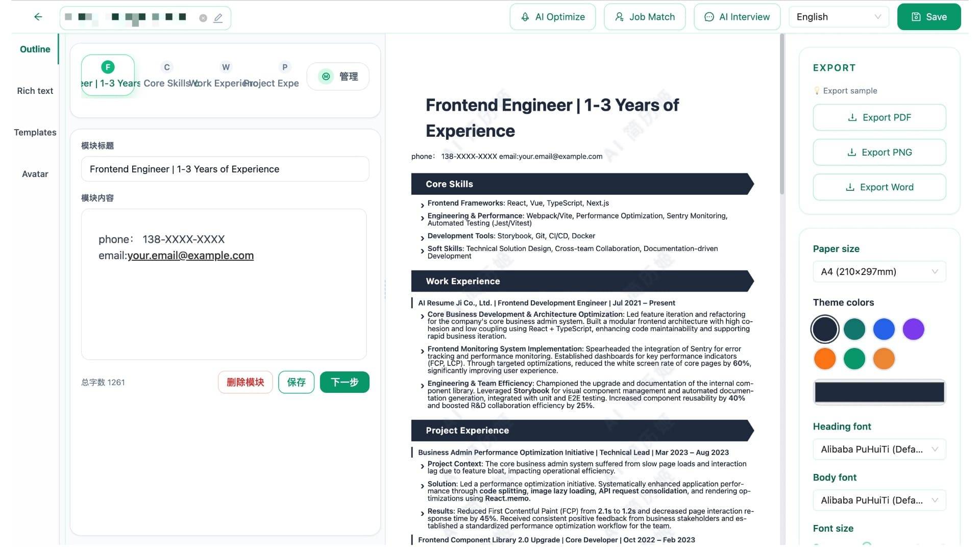Open the Paper size dropdown
The height and width of the screenshot is (551, 980).
click(x=879, y=271)
